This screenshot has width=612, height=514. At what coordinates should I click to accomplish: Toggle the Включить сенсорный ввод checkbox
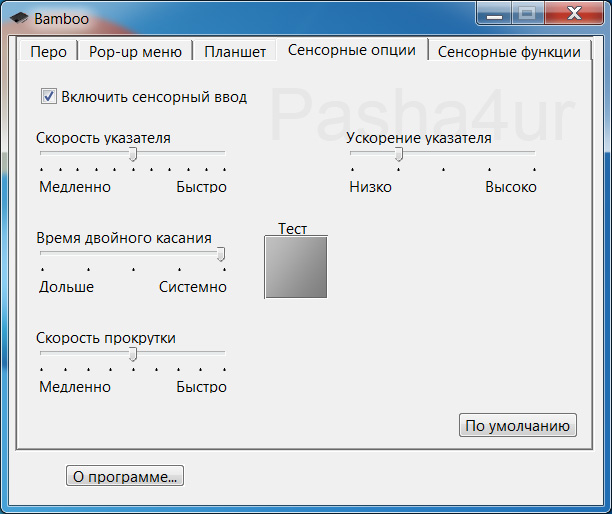pyautogui.click(x=48, y=96)
